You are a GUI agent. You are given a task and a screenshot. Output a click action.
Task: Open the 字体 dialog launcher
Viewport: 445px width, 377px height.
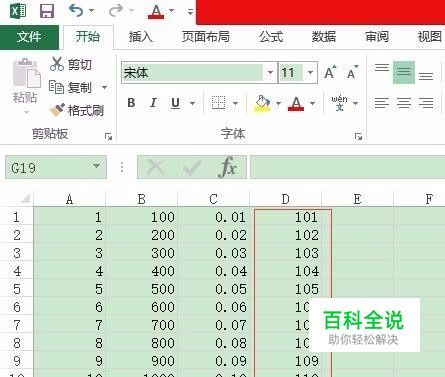[358, 136]
